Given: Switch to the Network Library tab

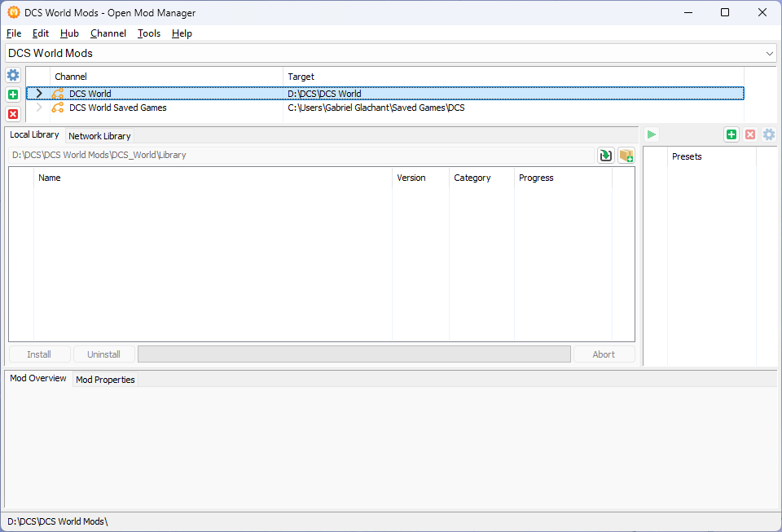Looking at the screenshot, I should pyautogui.click(x=99, y=136).
